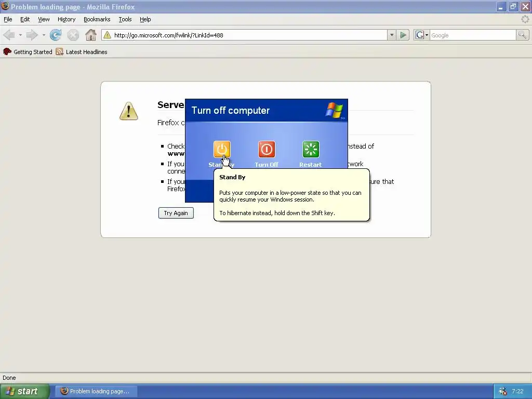Click the Stop loading icon
Image resolution: width=532 pixels, height=399 pixels.
(73, 35)
